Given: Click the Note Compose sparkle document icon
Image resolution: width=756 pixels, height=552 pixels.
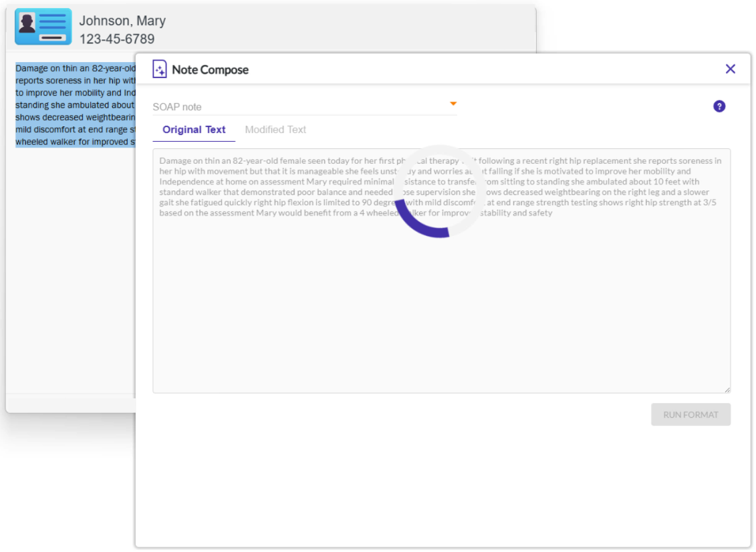Looking at the screenshot, I should pos(160,69).
